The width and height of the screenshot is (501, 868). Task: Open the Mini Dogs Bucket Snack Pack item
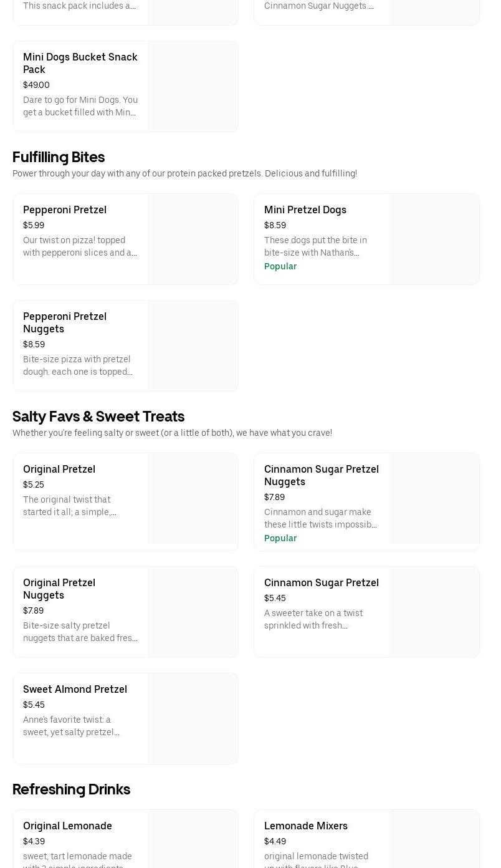coord(80,63)
